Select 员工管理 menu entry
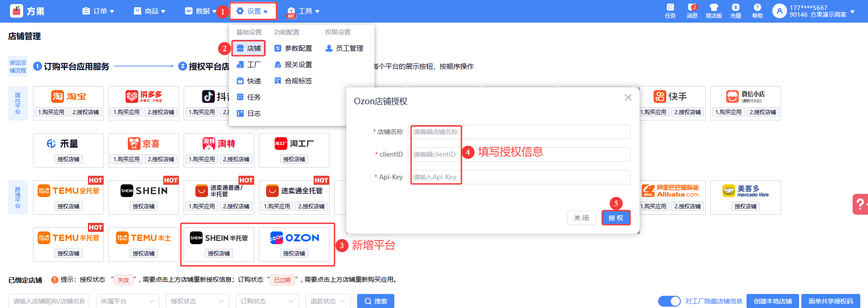The width and height of the screenshot is (868, 308). [x=344, y=48]
